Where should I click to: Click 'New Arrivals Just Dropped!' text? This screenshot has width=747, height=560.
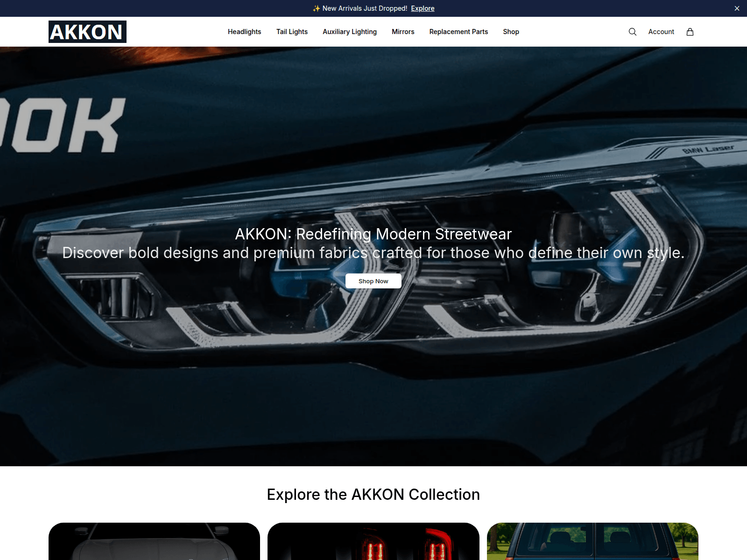365,8
